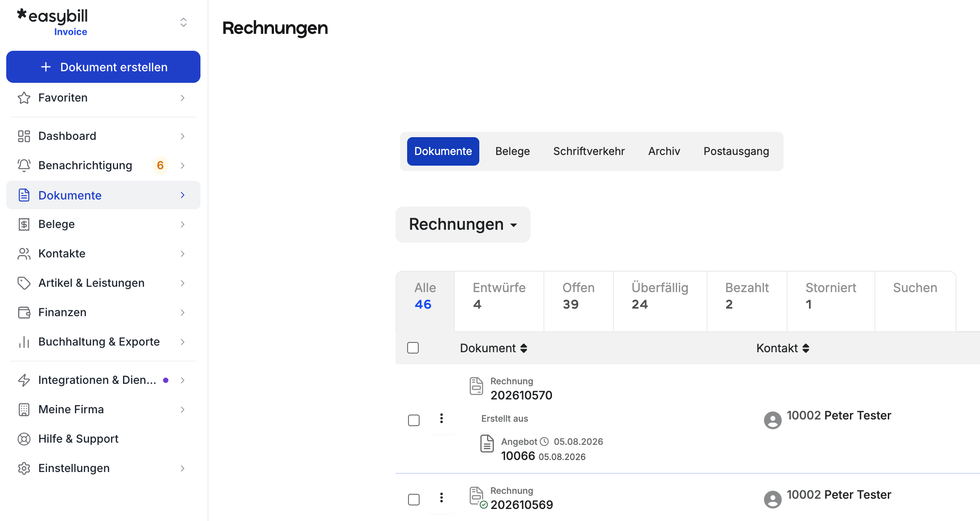Image resolution: width=980 pixels, height=521 pixels.
Task: Click the Artikel & Leistungen tag icon
Action: 24,283
